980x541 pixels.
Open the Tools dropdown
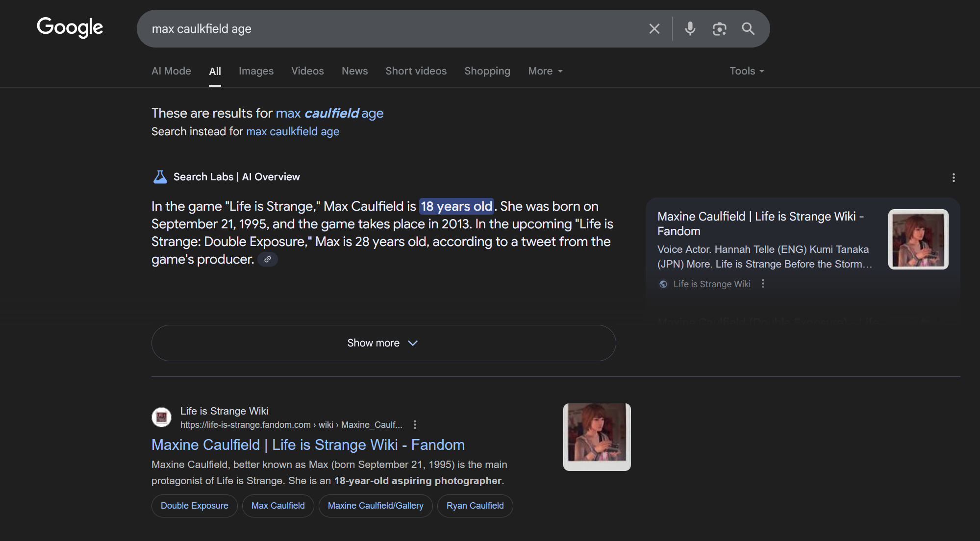pos(747,71)
